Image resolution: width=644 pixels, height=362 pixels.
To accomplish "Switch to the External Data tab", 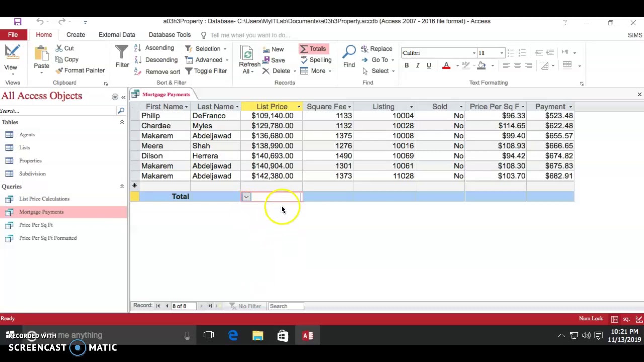I will pyautogui.click(x=117, y=35).
